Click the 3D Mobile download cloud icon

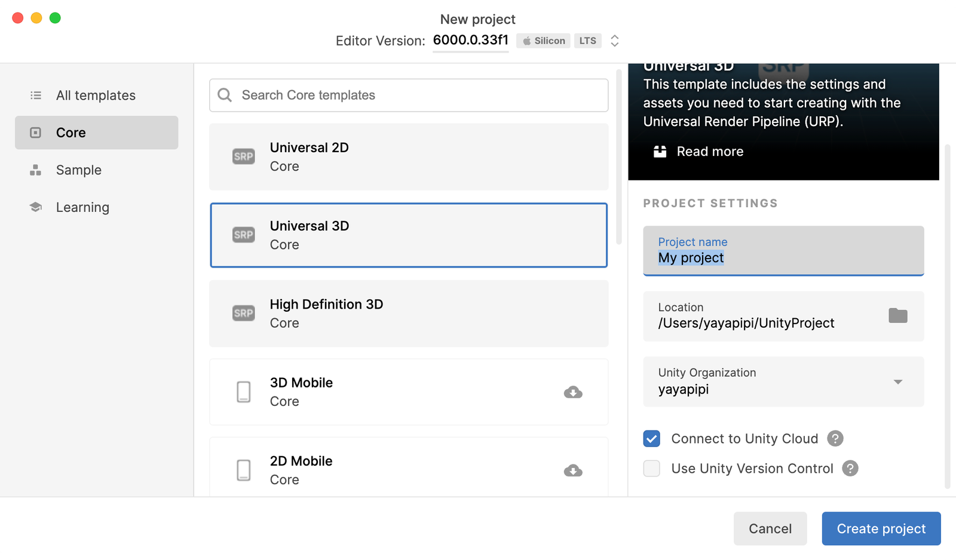click(x=573, y=392)
